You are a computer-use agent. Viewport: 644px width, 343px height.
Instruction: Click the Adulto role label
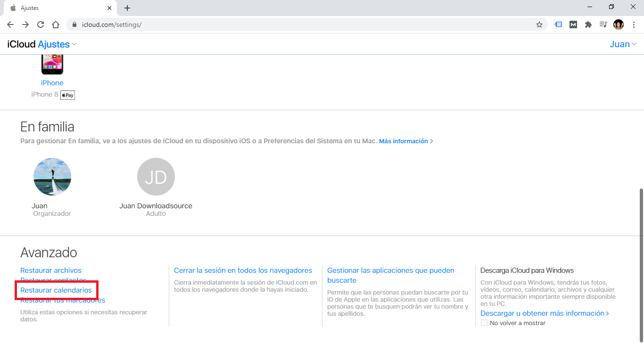pyautogui.click(x=156, y=213)
